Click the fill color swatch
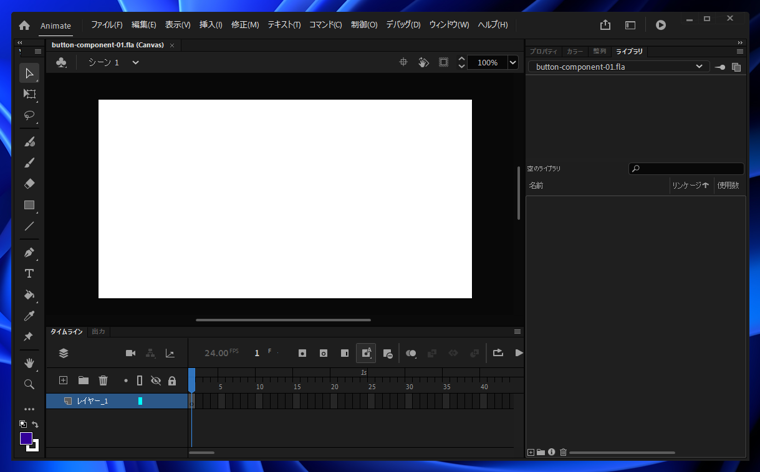 click(x=26, y=439)
